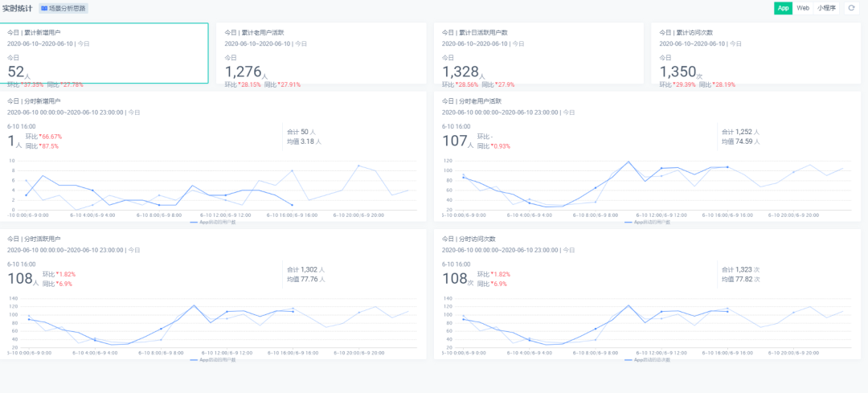The image size is (868, 393).
Task: Click the 0.93% 同比 figure
Action: pyautogui.click(x=501, y=146)
